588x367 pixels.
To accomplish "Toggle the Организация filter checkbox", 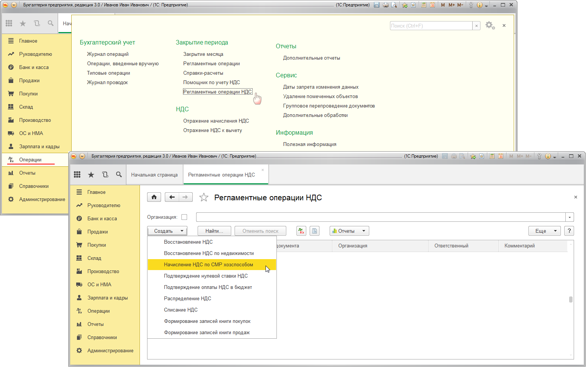I will [x=184, y=217].
